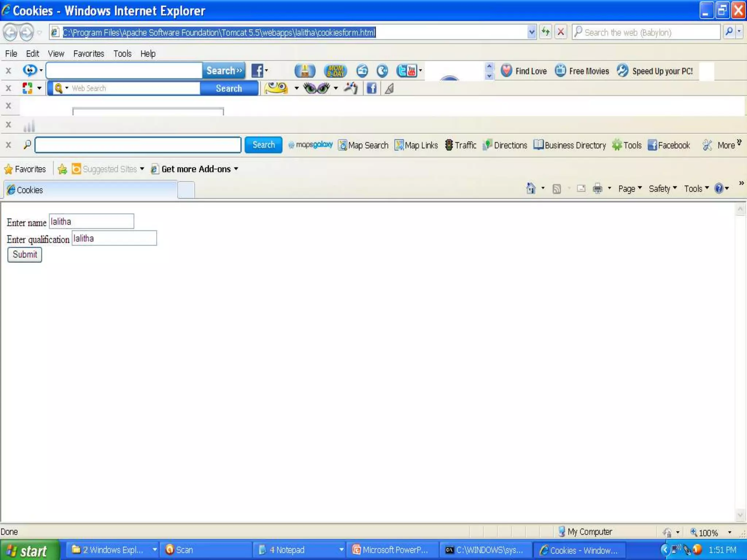Click the Refresh page icon
Screen dimensions: 747x560
pos(546,32)
